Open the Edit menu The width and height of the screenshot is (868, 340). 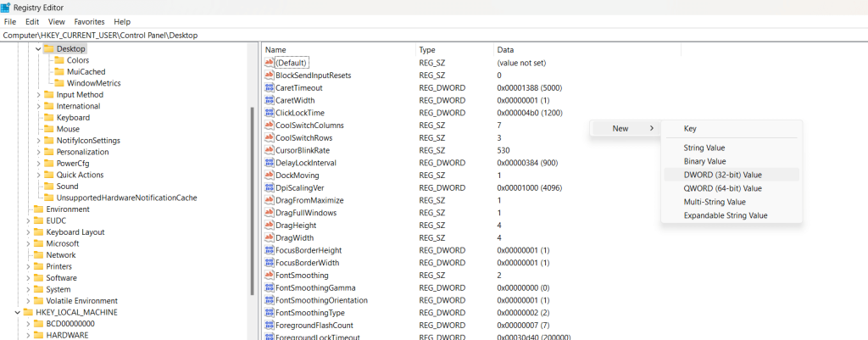point(32,21)
